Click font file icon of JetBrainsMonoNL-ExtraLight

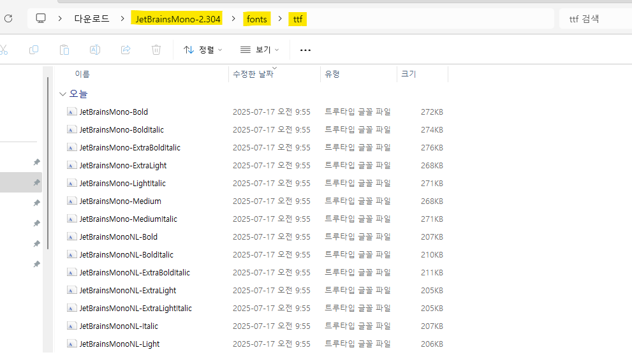coord(71,290)
